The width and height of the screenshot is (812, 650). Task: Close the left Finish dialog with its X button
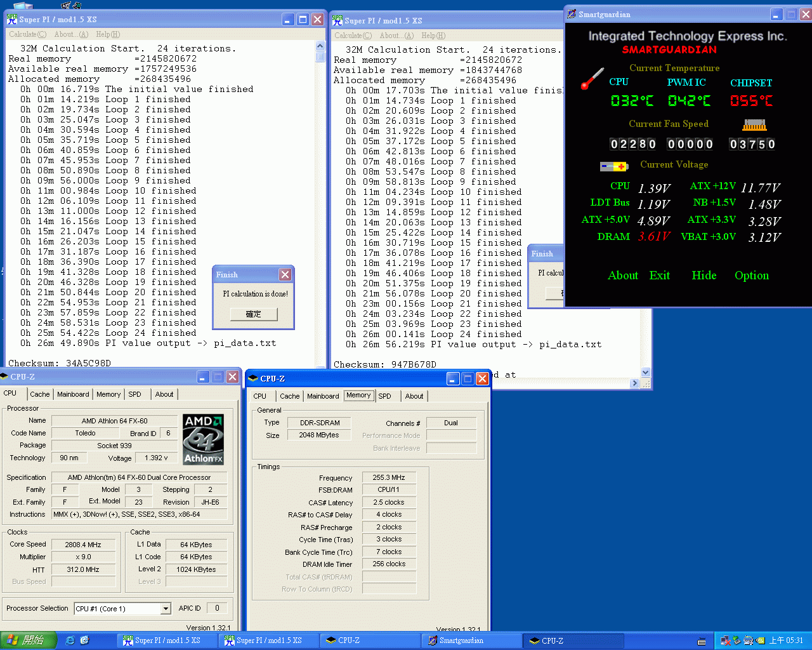point(285,274)
